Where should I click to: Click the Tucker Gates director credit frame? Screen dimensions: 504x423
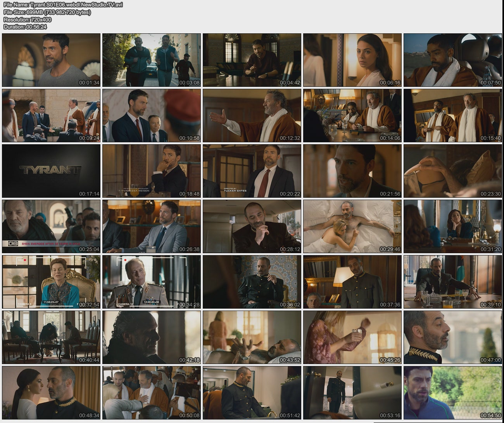click(x=252, y=171)
